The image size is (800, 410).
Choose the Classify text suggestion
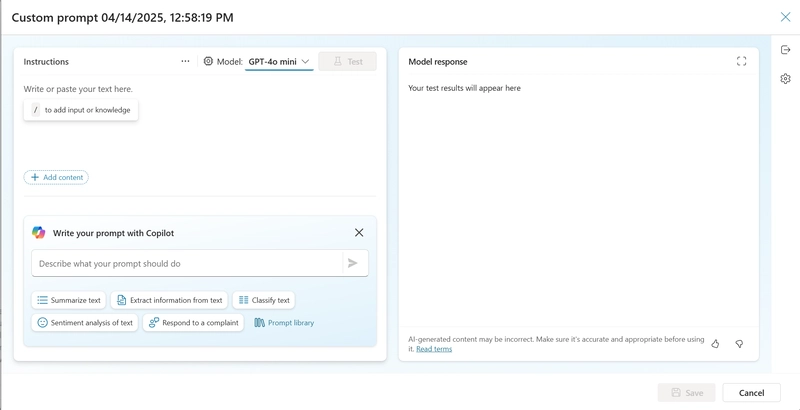point(263,300)
